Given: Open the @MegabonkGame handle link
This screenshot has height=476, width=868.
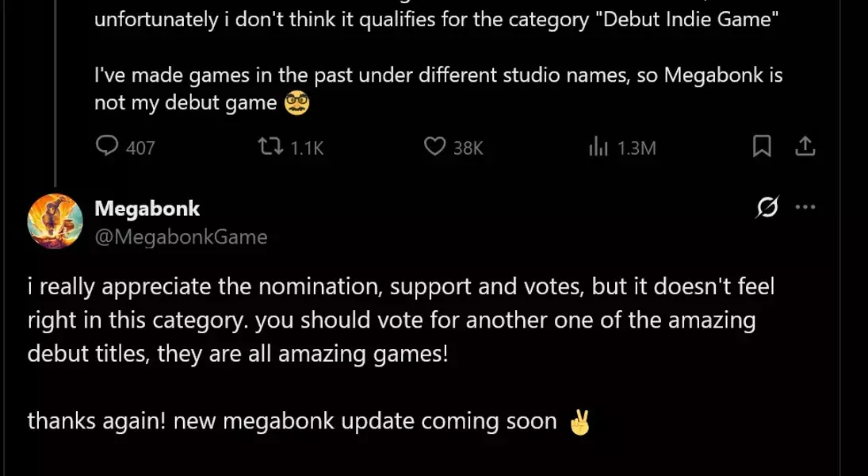Looking at the screenshot, I should pos(181,236).
